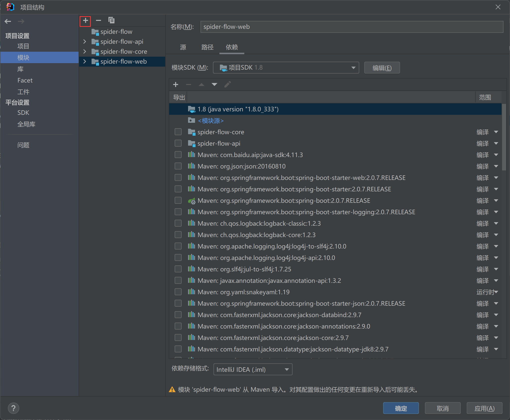
Task: Click the library icon for jackson-databind
Action: 191,315
